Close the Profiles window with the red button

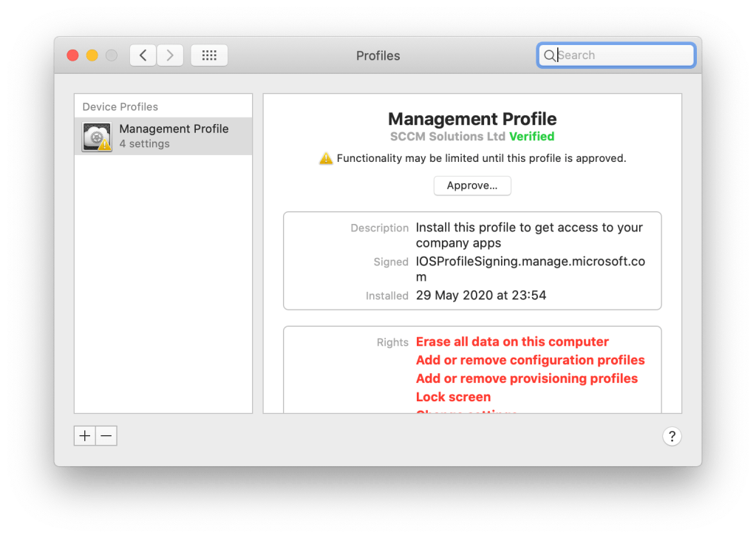[x=72, y=55]
